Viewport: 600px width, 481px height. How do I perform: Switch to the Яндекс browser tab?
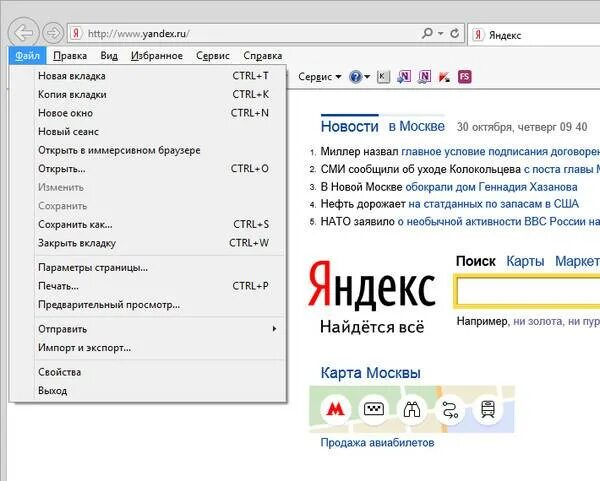(x=534, y=35)
